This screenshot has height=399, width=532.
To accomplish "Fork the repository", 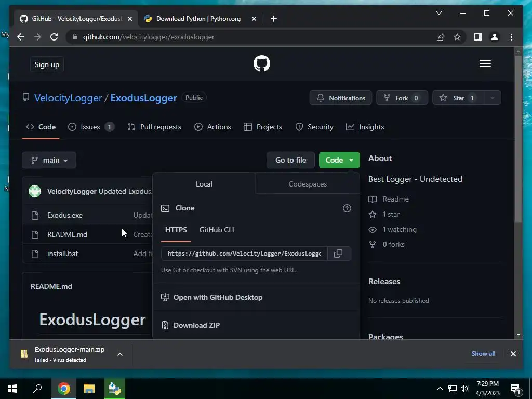I will click(x=402, y=98).
